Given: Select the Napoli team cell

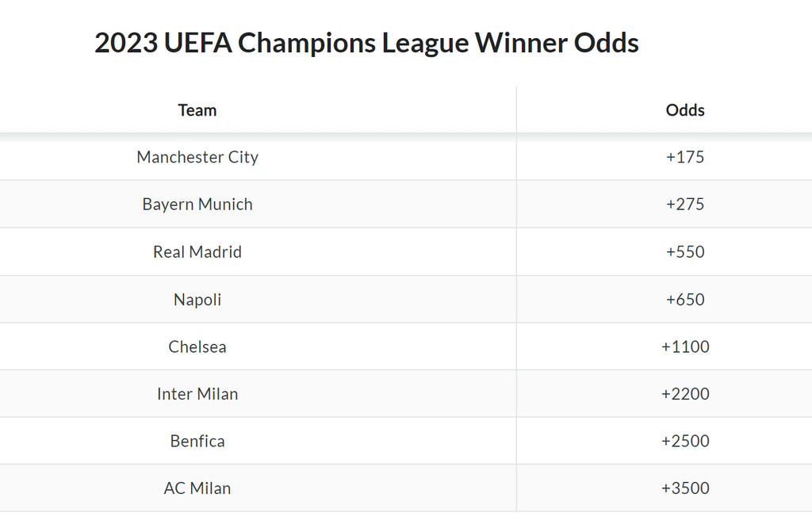Looking at the screenshot, I should (x=197, y=300).
